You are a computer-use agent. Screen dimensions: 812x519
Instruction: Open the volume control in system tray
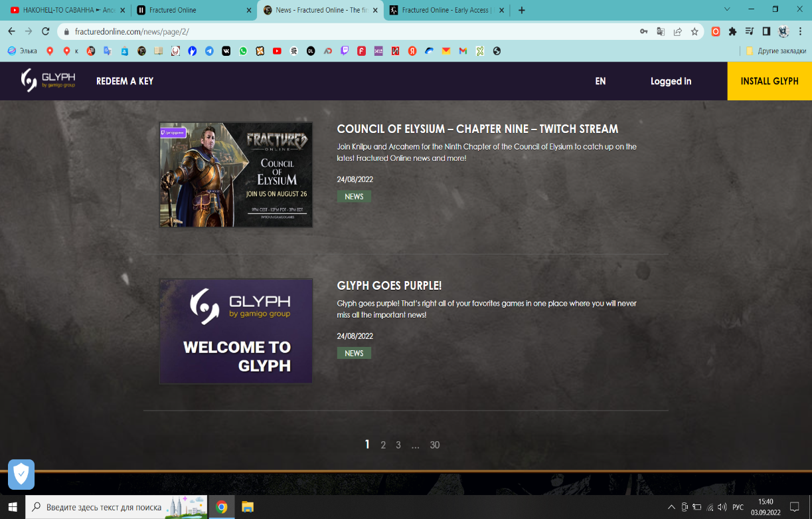[x=722, y=507]
